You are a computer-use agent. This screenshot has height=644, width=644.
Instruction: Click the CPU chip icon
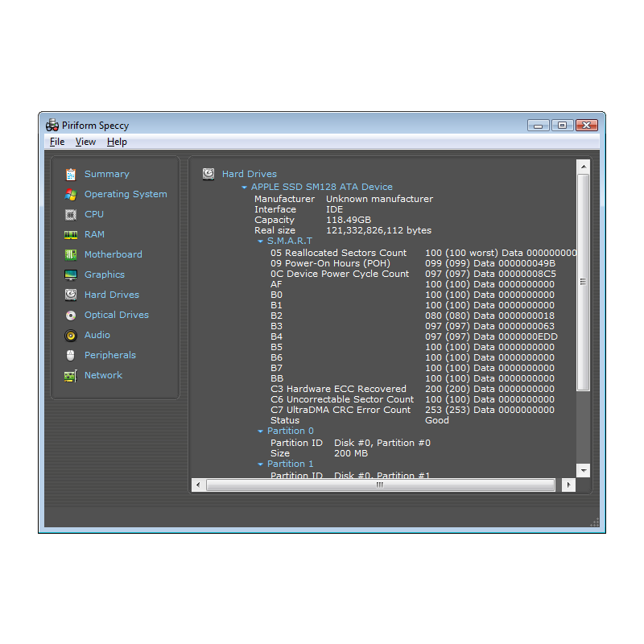pyautogui.click(x=71, y=214)
